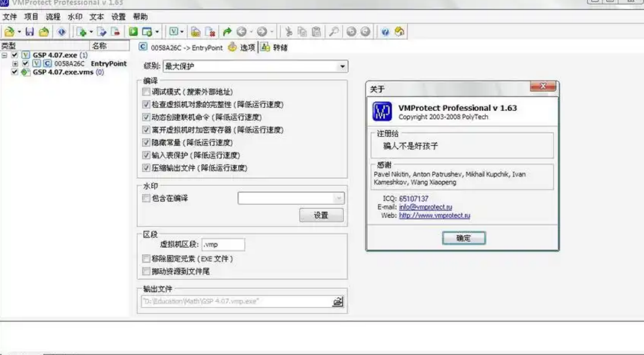Viewport: 644px width, 355px height.
Task: Click the green VMS icon of GSP 4.07.exe.vms
Action: point(25,72)
